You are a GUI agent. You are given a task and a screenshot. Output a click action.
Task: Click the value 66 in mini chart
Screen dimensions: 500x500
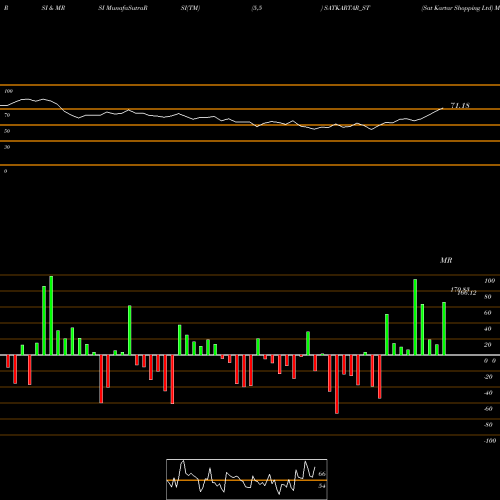(x=322, y=474)
